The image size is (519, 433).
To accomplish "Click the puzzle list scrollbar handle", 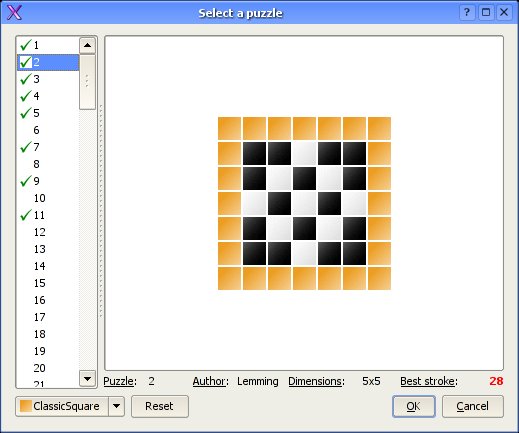I will point(87,82).
